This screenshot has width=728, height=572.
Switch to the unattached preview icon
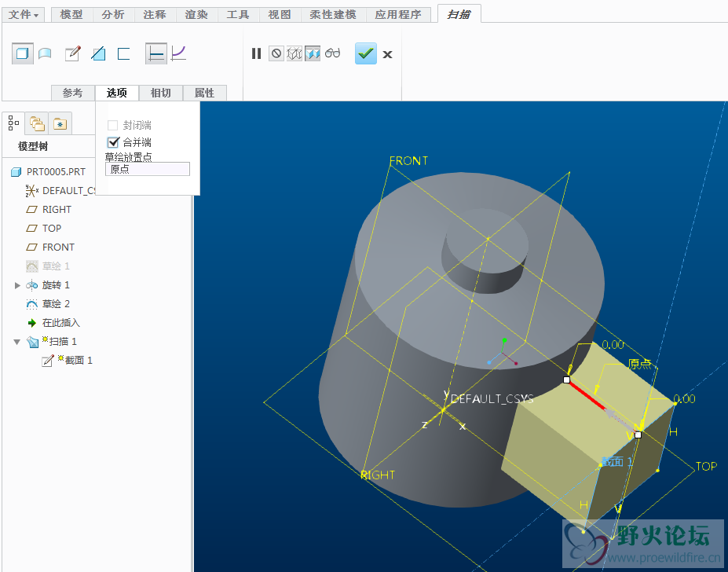(x=294, y=54)
